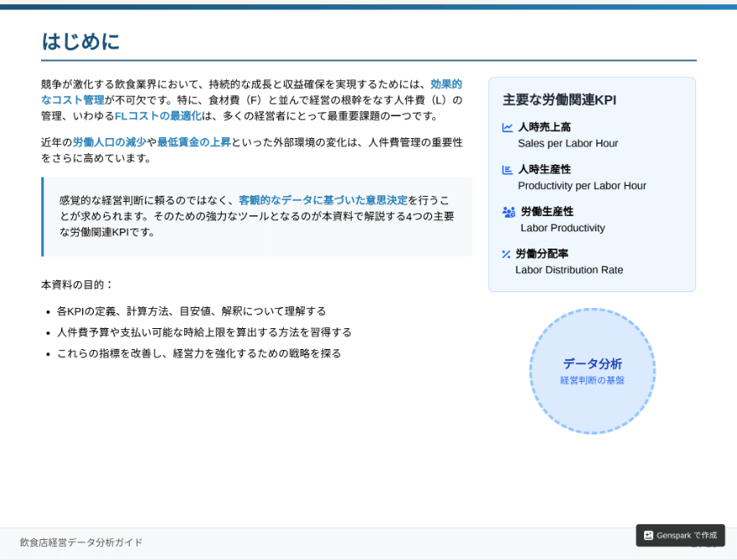Click the データ分析 dashed circle

[x=592, y=371]
